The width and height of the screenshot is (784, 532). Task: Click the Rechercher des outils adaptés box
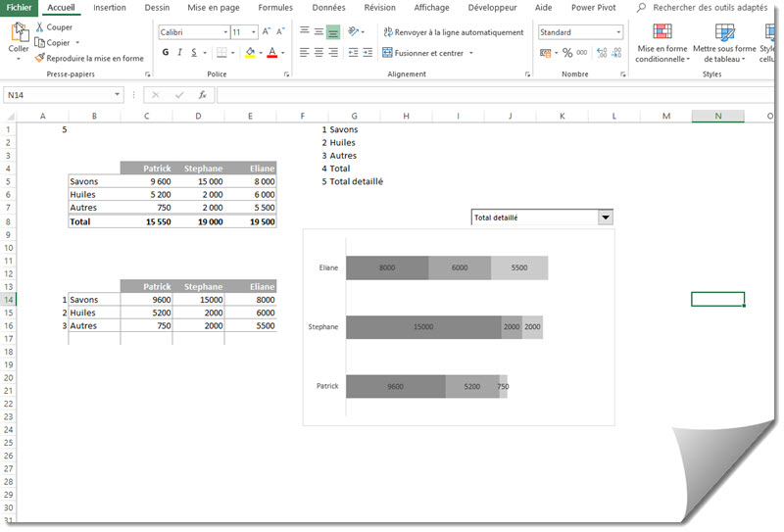click(704, 8)
